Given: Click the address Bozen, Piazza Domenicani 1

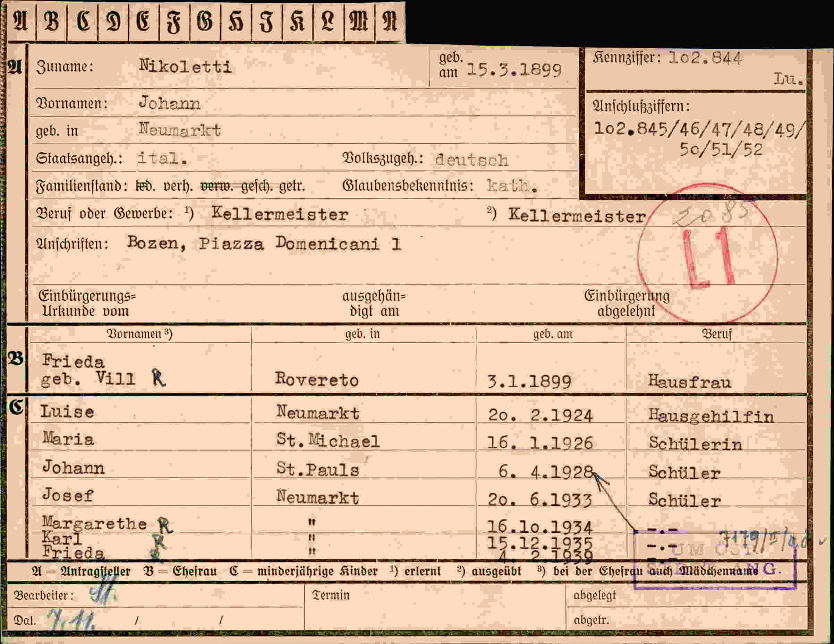Looking at the screenshot, I should (x=264, y=243).
